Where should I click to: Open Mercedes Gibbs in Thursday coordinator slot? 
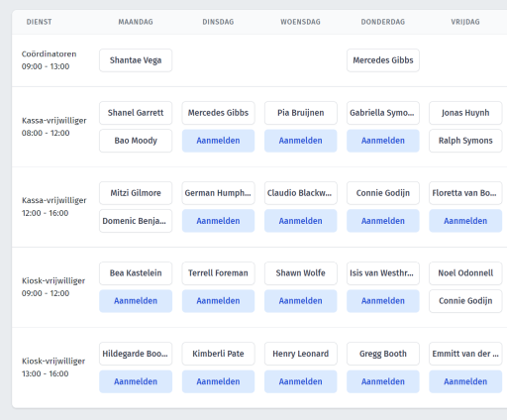tap(383, 60)
